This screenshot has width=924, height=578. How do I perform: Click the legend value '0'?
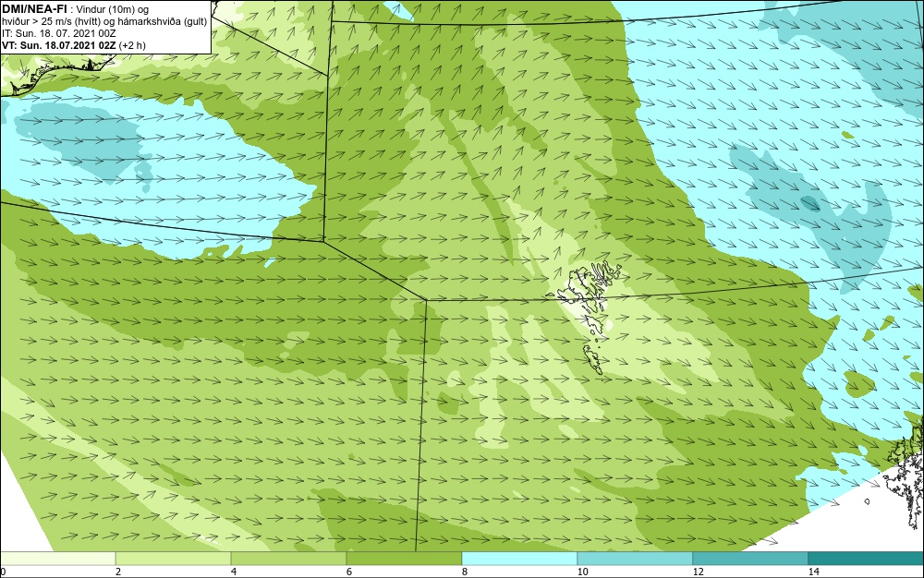[x=3, y=572]
